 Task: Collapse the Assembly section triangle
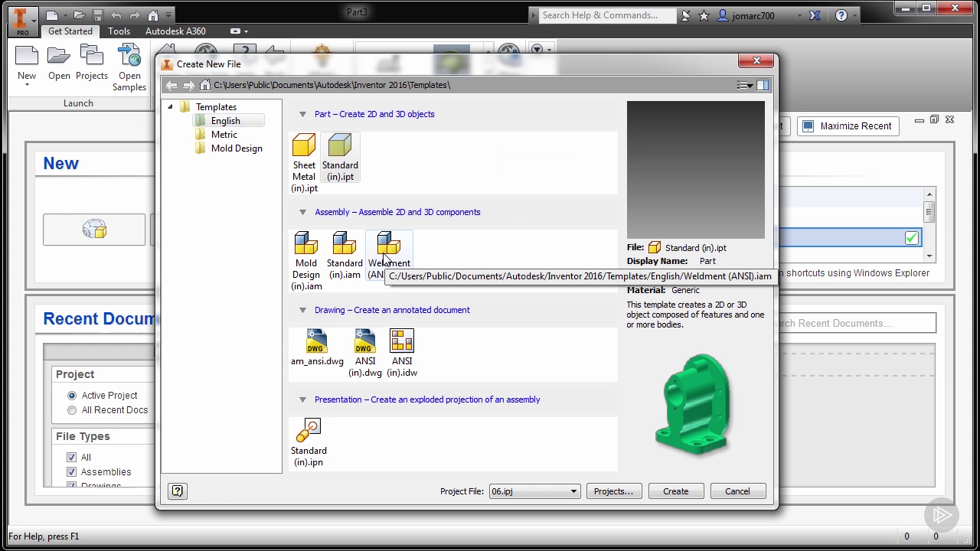coord(302,212)
